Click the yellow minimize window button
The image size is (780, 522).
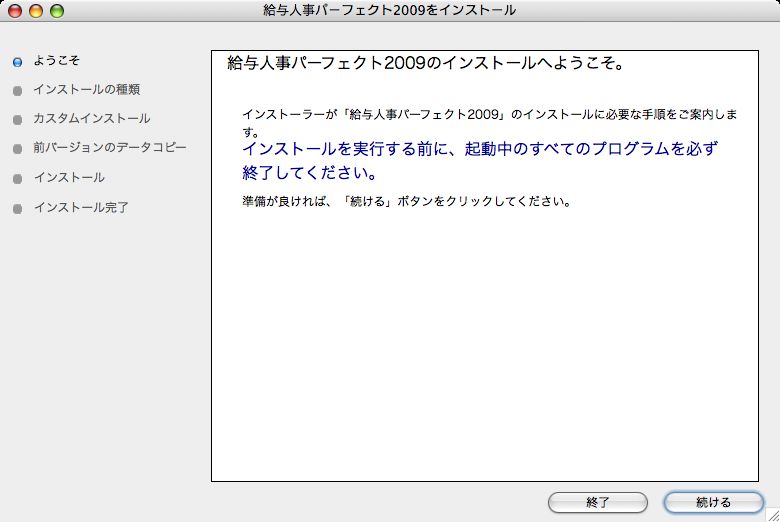pos(36,10)
